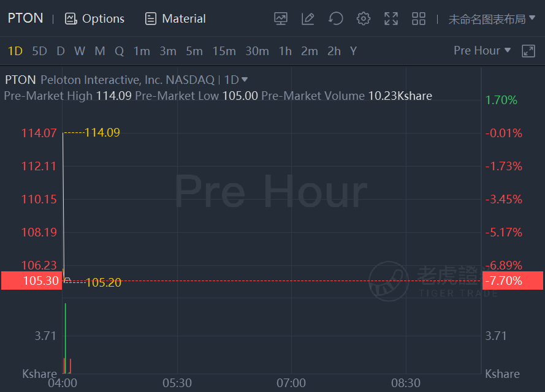Expand the Pre Hour session dropdown
This screenshot has width=545, height=392.
(482, 51)
